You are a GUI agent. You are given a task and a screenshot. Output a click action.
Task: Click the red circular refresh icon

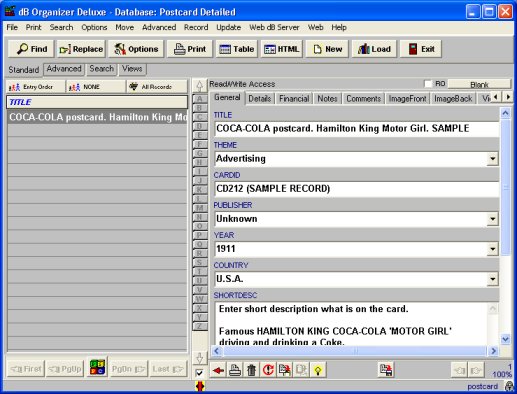268,370
